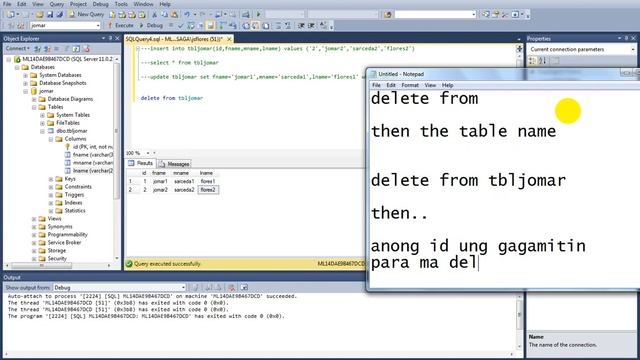Open the Window menu
This screenshot has height=360, width=640.
point(143,4)
